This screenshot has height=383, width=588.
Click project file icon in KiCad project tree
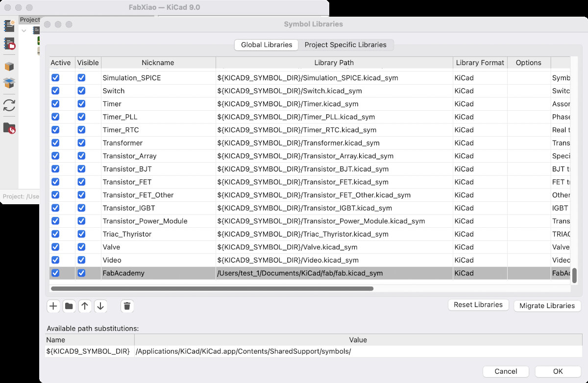36,30
